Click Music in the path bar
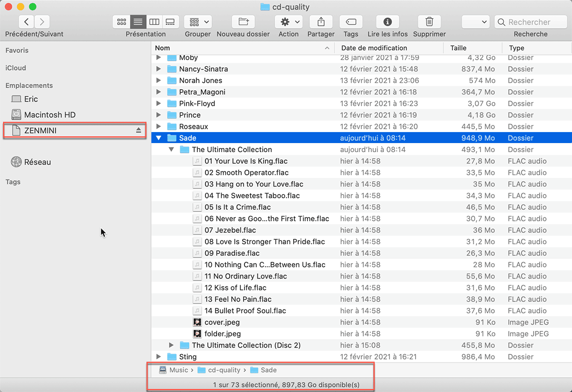572x392 pixels. point(174,370)
